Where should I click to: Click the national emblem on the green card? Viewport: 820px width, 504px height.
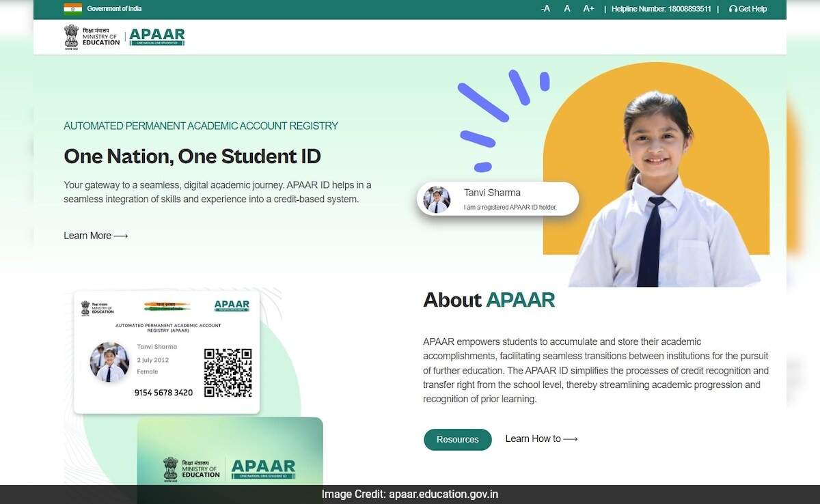172,468
